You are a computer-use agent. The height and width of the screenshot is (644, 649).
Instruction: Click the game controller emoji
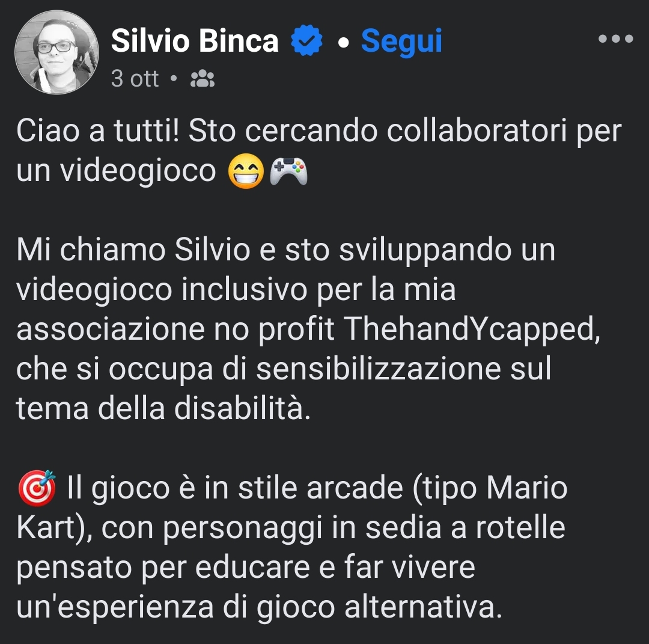[288, 171]
